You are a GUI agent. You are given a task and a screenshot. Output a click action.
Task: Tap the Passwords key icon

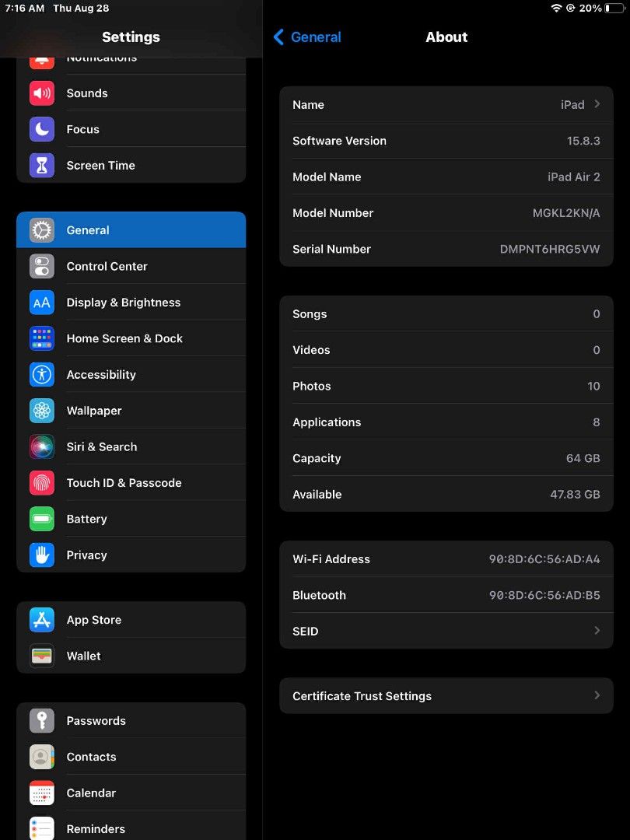point(42,720)
